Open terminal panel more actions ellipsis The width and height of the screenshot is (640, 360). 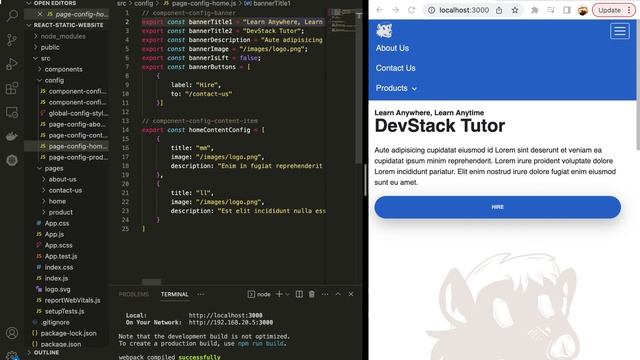[x=325, y=294]
